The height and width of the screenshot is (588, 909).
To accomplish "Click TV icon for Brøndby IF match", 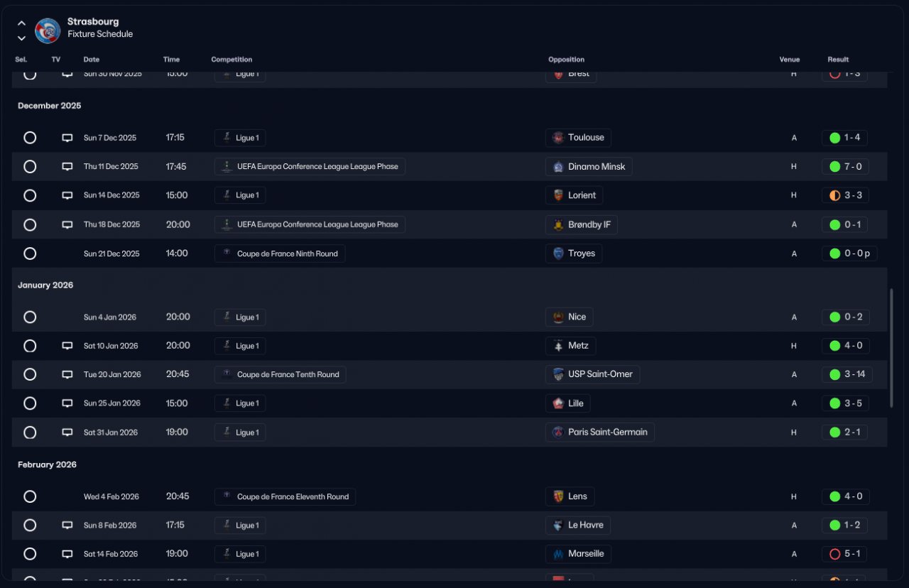I will [x=67, y=224].
